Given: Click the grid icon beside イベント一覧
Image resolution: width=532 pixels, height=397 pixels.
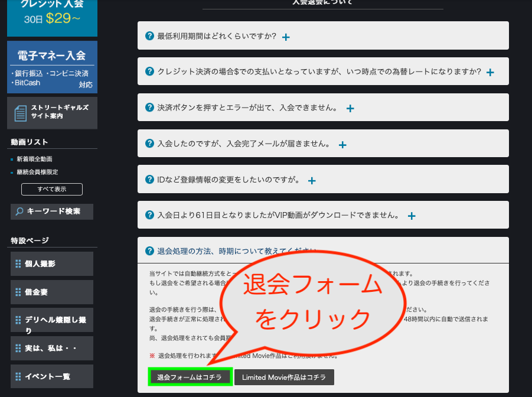Looking at the screenshot, I should click(x=18, y=376).
